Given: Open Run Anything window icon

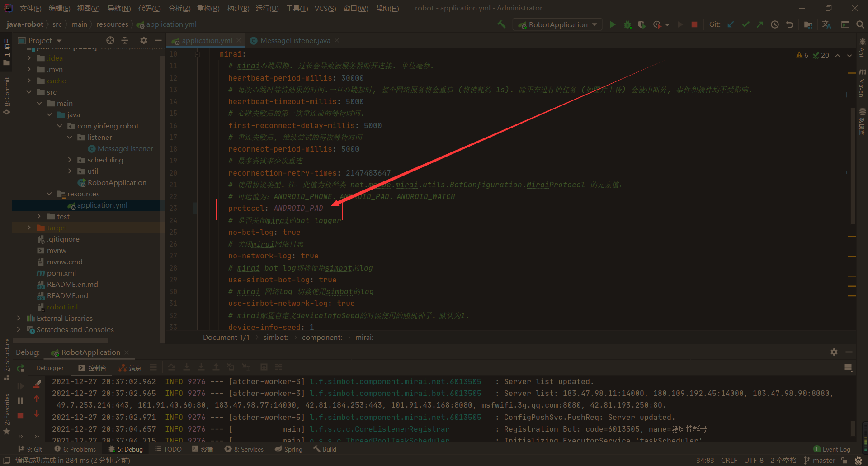Looking at the screenshot, I should (x=845, y=24).
